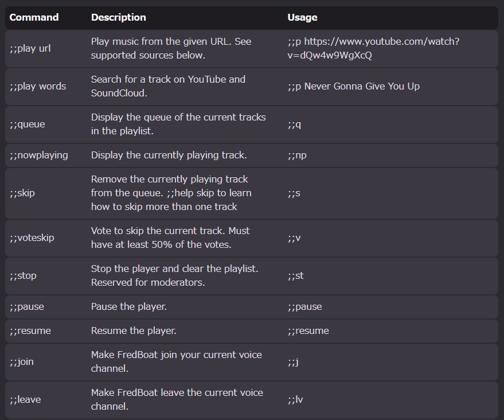Select the ;;pause command cell
504x420 pixels.
(27, 307)
